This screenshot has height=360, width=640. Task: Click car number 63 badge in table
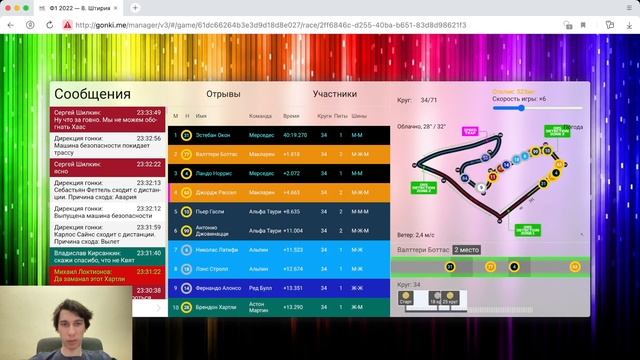pos(186,192)
